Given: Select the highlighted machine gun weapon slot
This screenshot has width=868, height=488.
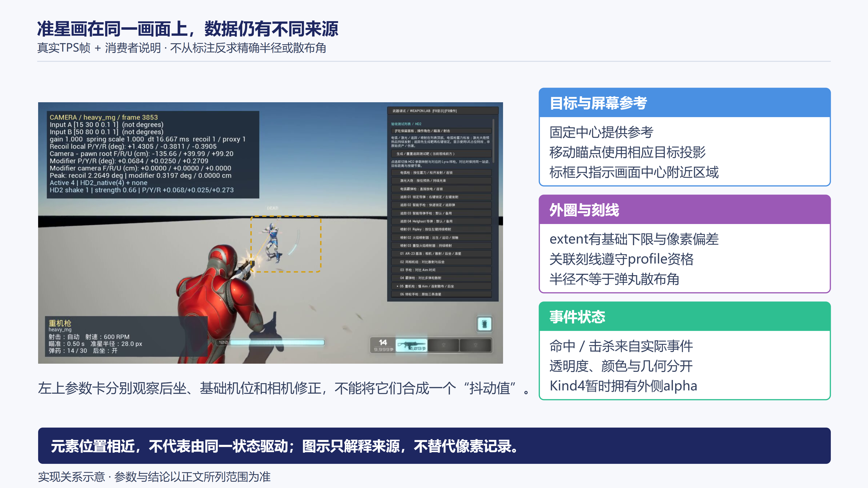Looking at the screenshot, I should click(411, 346).
